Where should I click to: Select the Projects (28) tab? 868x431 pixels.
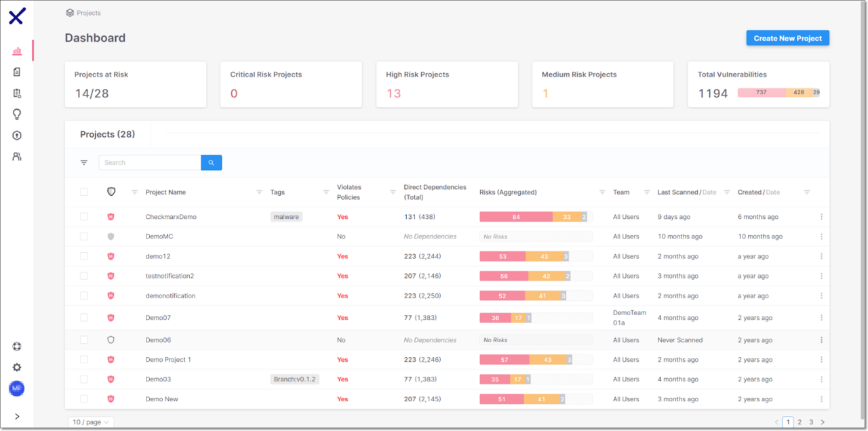click(x=107, y=134)
